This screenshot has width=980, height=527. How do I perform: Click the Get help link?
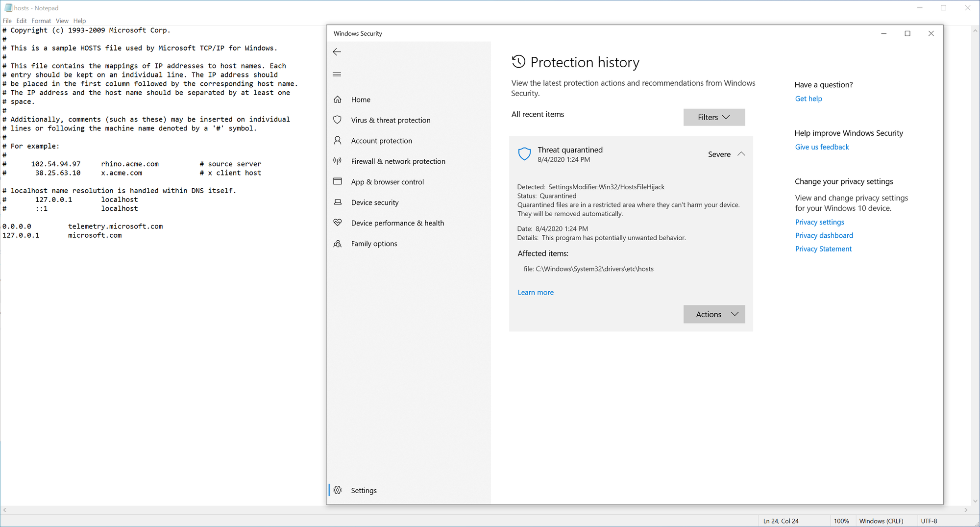(x=808, y=99)
